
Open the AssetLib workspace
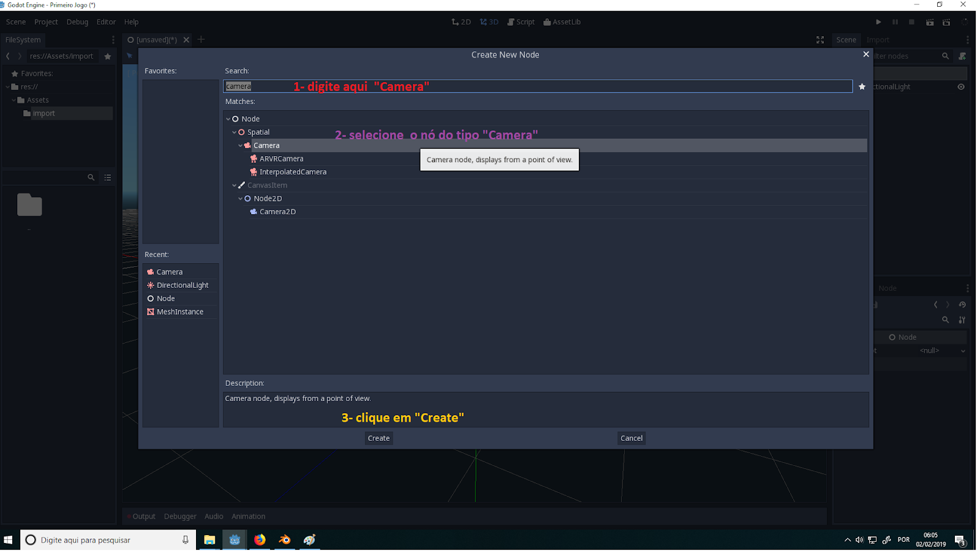(x=562, y=22)
